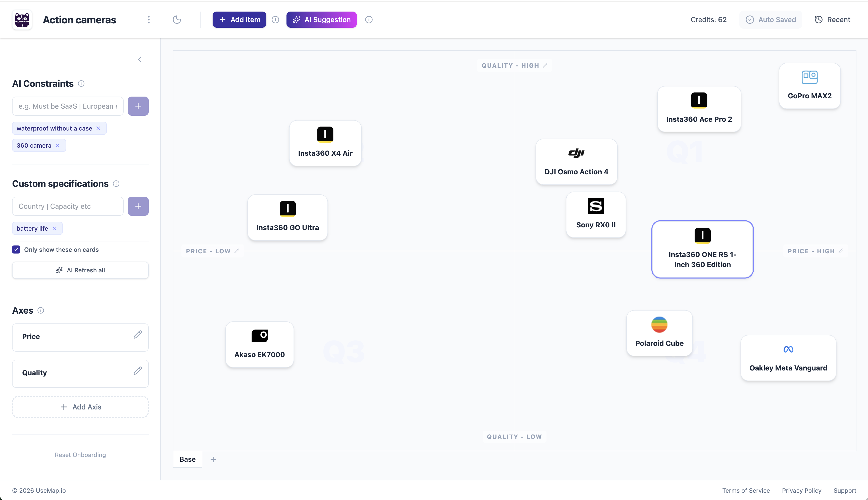This screenshot has width=868, height=500.
Task: Edit the Price axis with the pencil icon
Action: 137,334
